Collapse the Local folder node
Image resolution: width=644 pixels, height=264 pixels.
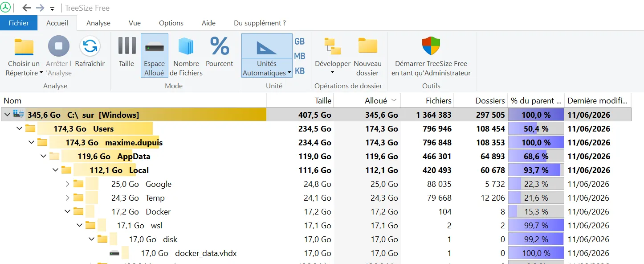point(55,170)
